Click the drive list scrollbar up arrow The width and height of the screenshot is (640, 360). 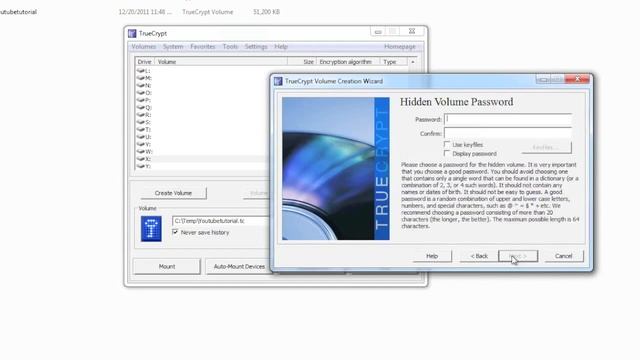click(413, 62)
